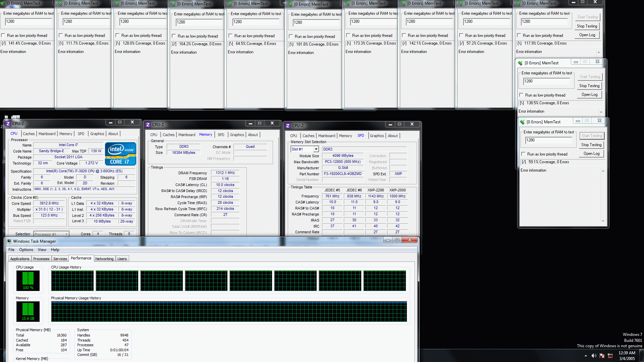
Task: Open the Slot #1 memory slot dropdown
Action: click(316, 149)
